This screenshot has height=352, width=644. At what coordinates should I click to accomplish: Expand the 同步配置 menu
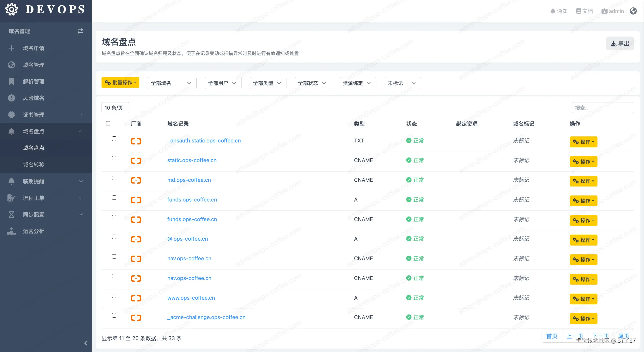46,214
